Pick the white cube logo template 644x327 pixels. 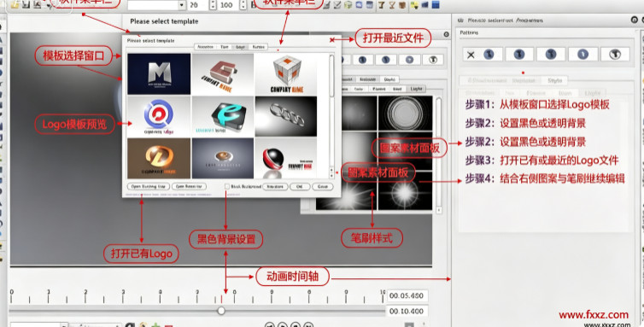coord(286,74)
